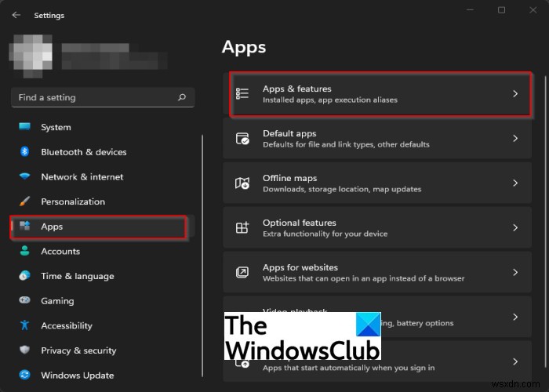Click the user profile picture
Screen dimensions: 549x392
coord(30,53)
